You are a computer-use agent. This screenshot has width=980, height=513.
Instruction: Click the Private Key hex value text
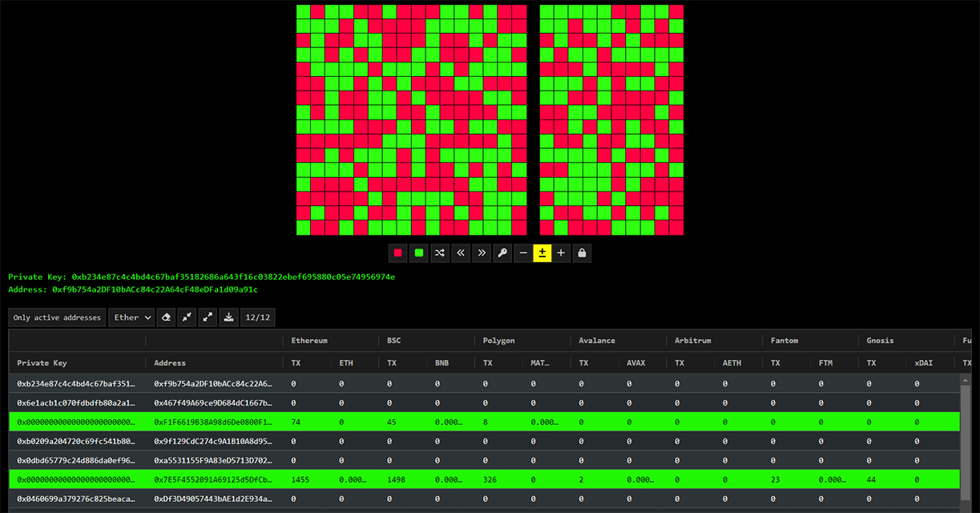(x=233, y=277)
